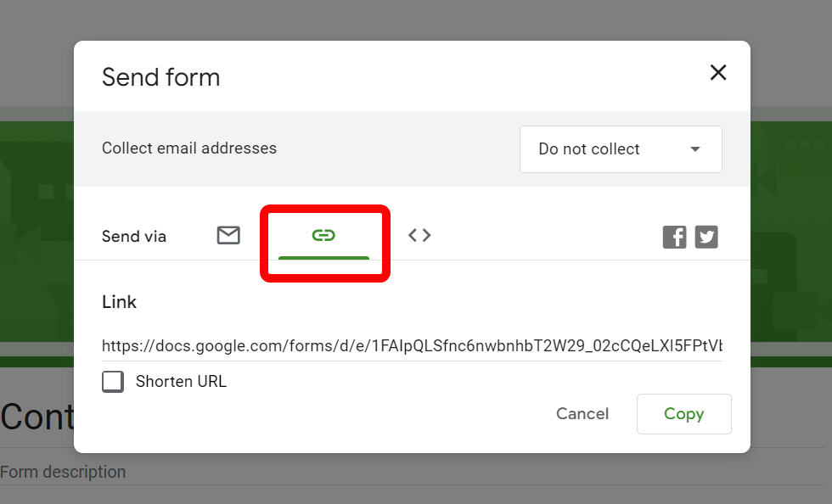Copy the form link

[x=683, y=413]
